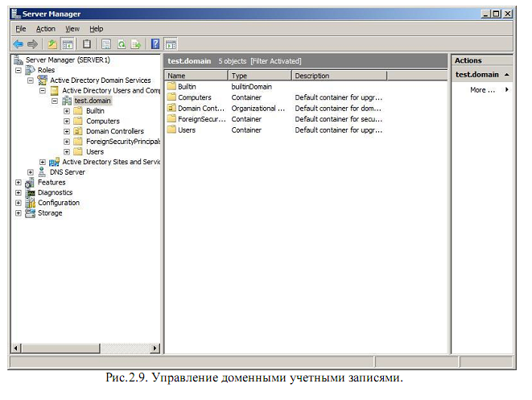
Task: Click Domain Cont... OU icon in list
Action: (x=171, y=108)
